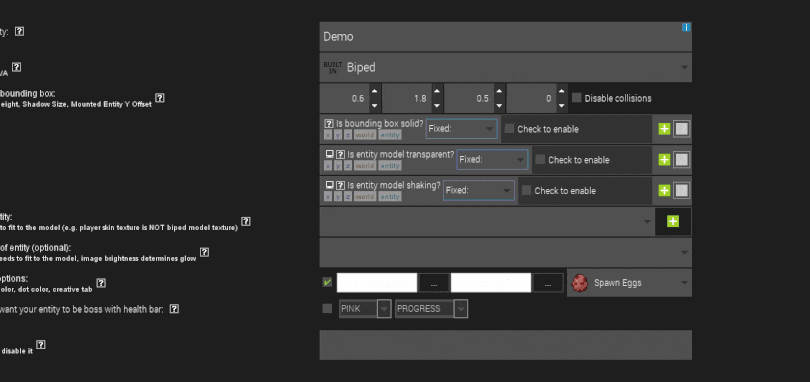Click help icon before 'Is entity model shaking?'
810x382 pixels.
point(340,185)
